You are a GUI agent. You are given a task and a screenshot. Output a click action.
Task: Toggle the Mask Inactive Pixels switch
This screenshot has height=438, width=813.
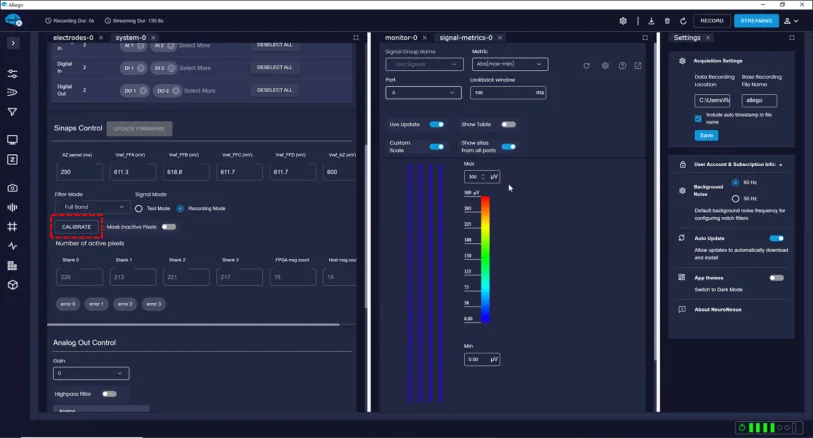[169, 227]
